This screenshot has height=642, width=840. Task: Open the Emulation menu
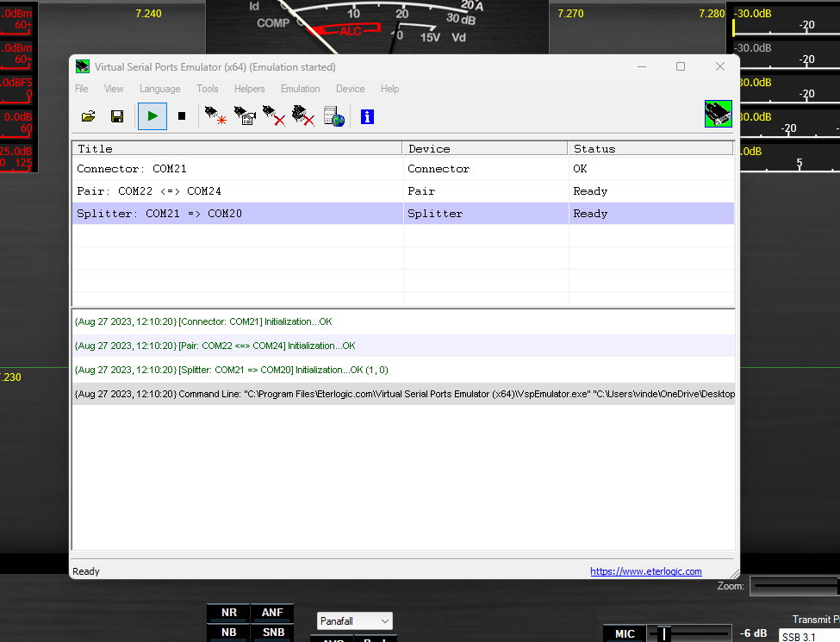coord(300,89)
